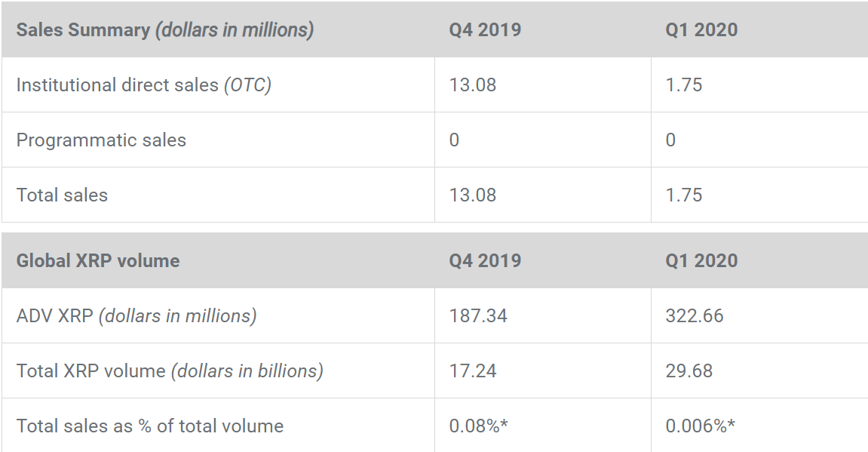Select the ADV XRP row label

coord(136,316)
